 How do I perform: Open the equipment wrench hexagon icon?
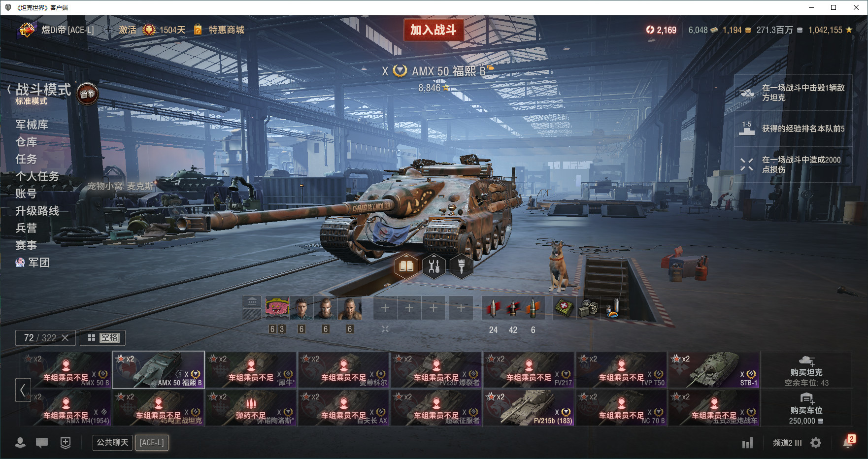click(x=434, y=266)
